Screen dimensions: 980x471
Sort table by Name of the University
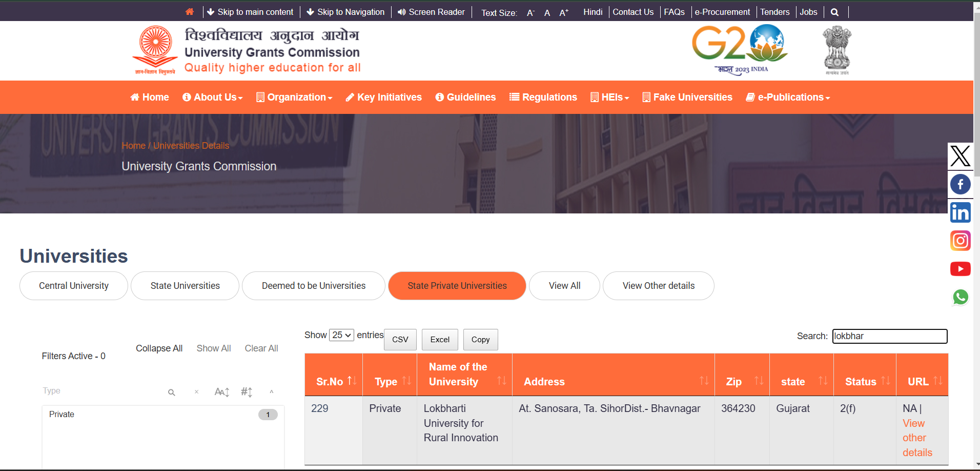point(464,375)
